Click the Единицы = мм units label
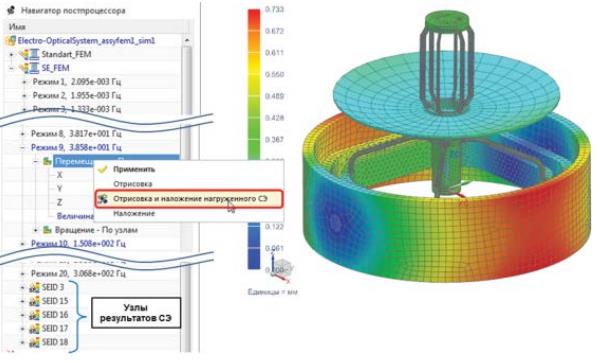The width and height of the screenshot is (600, 363). 272,292
